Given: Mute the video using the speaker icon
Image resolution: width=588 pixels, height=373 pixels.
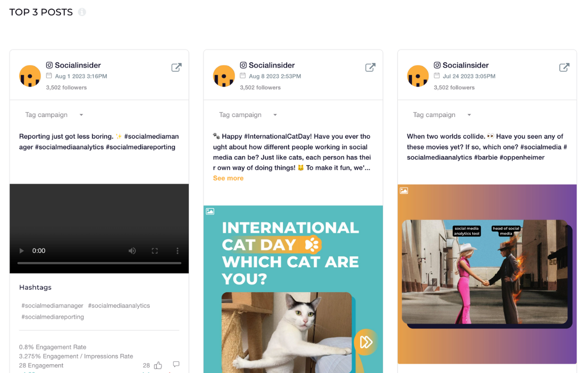Looking at the screenshot, I should coord(133,251).
